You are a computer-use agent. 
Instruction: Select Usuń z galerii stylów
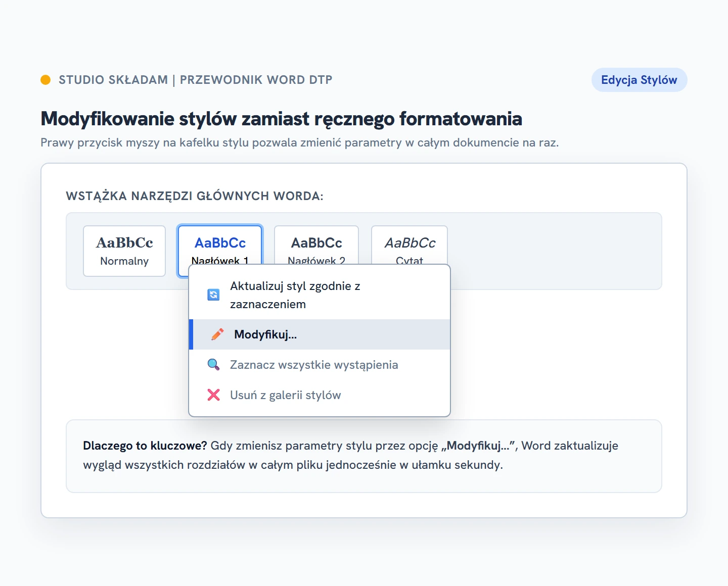pyautogui.click(x=320, y=395)
